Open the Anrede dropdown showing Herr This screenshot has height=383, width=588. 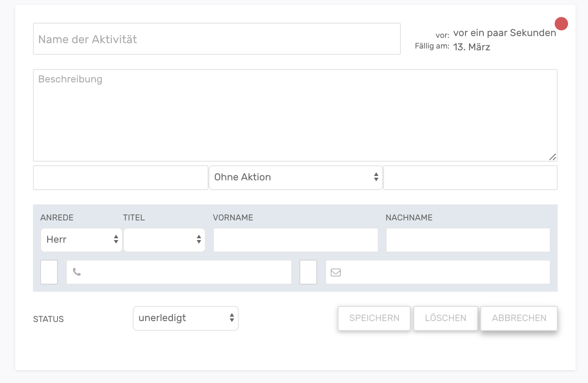point(81,240)
